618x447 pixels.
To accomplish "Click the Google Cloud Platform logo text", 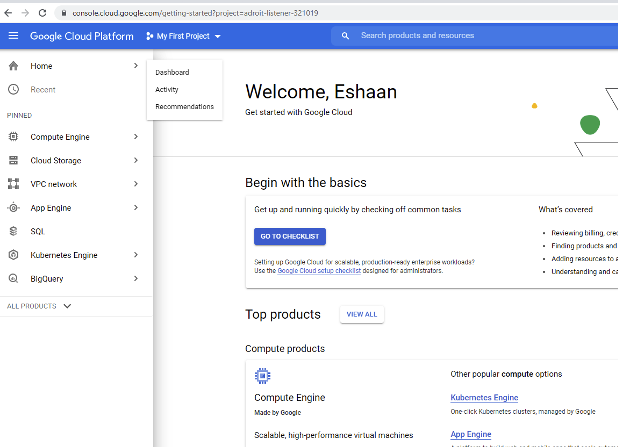I will click(x=82, y=36).
